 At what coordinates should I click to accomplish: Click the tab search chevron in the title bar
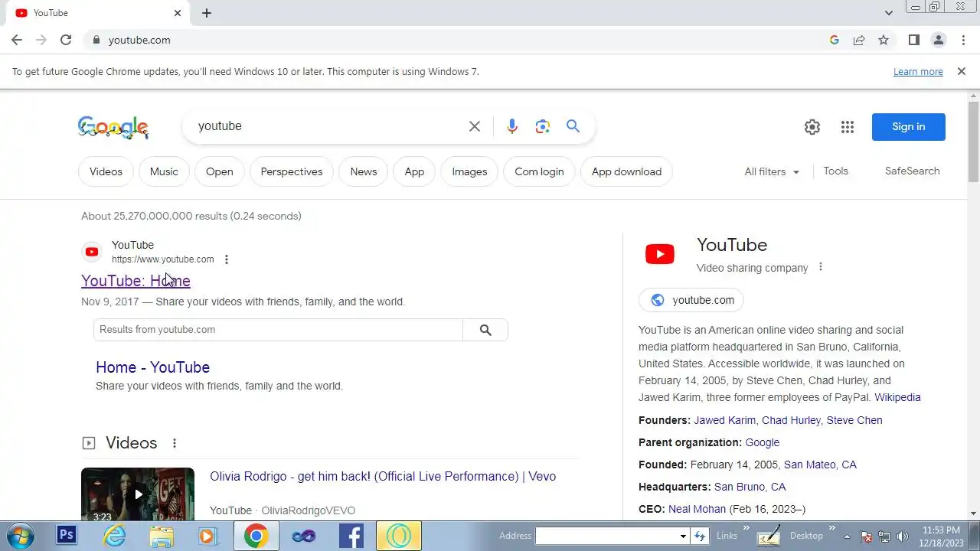(x=889, y=13)
